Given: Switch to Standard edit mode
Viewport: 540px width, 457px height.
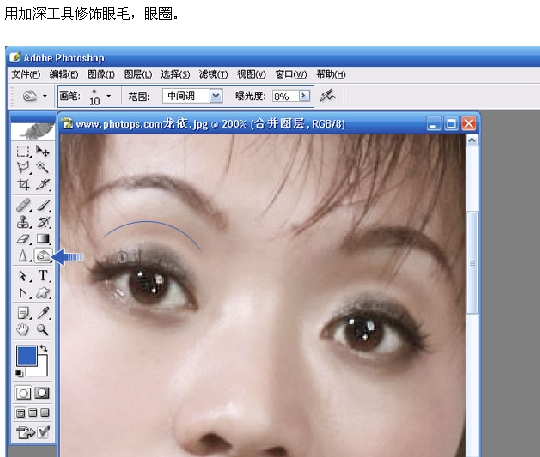Looking at the screenshot, I should click(23, 393).
